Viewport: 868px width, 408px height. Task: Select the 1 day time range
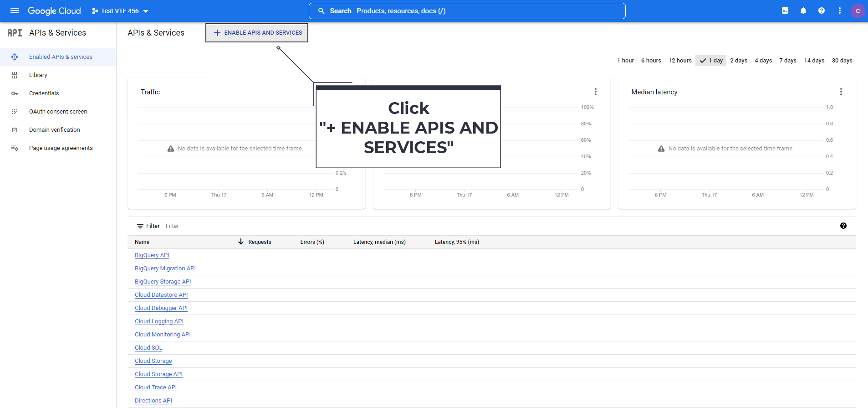pos(711,61)
